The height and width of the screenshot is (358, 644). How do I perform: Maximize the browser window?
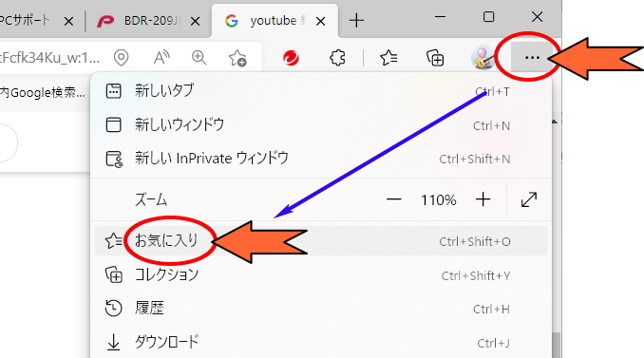point(488,17)
